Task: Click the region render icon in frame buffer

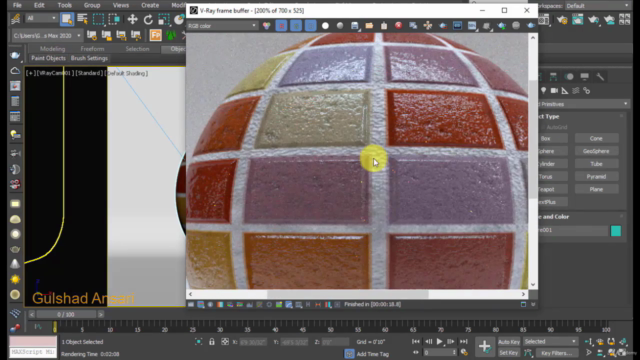Action: pyautogui.click(x=443, y=26)
